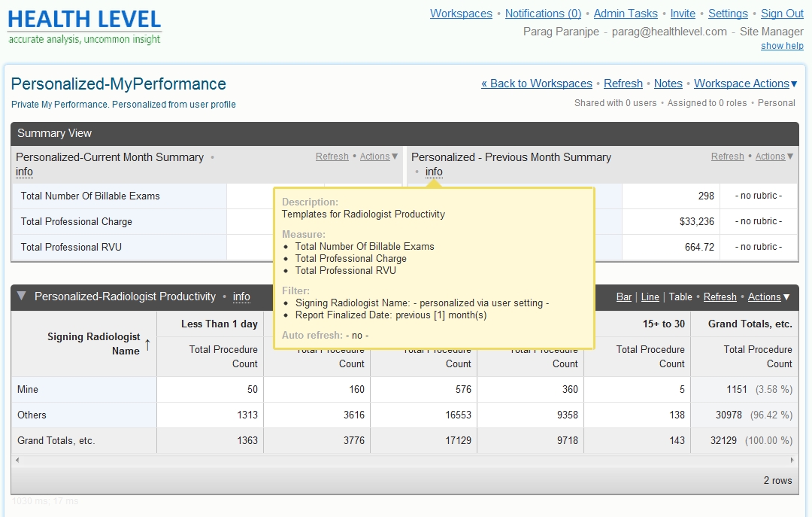
Task: Open the Settings page link
Action: (728, 14)
